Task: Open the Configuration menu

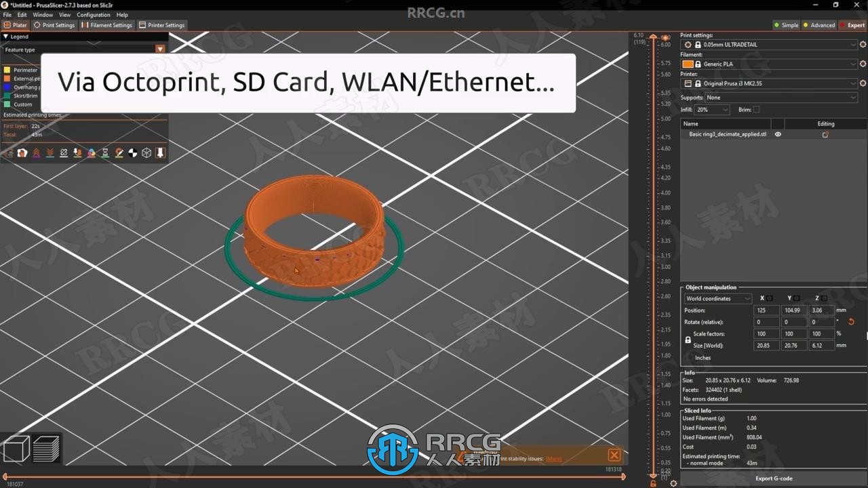Action: pyautogui.click(x=94, y=15)
